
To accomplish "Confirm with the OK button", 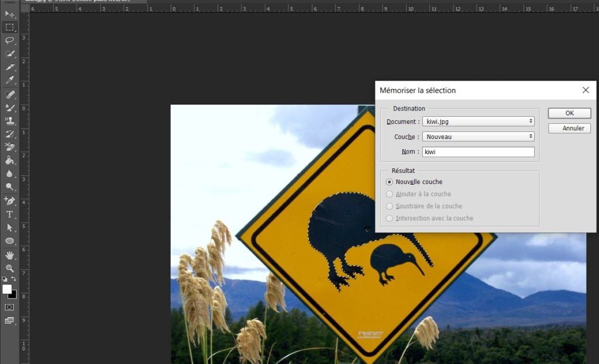I will tap(569, 113).
